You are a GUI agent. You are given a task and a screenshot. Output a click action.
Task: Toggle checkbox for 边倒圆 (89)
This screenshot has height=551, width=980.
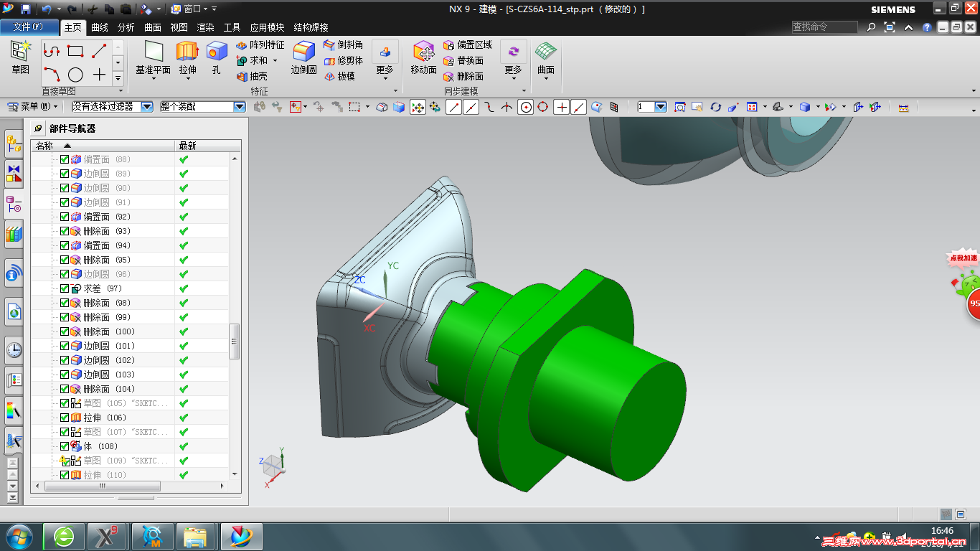coord(65,174)
